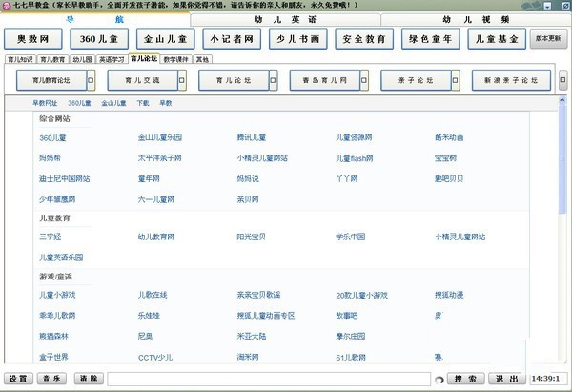Open the CCTV少儿 link

[155, 358]
